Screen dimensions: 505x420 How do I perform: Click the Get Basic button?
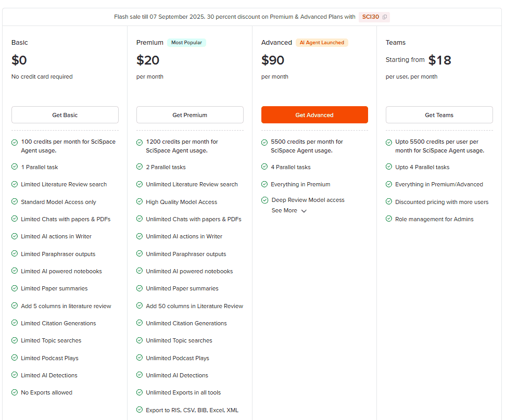(x=65, y=115)
